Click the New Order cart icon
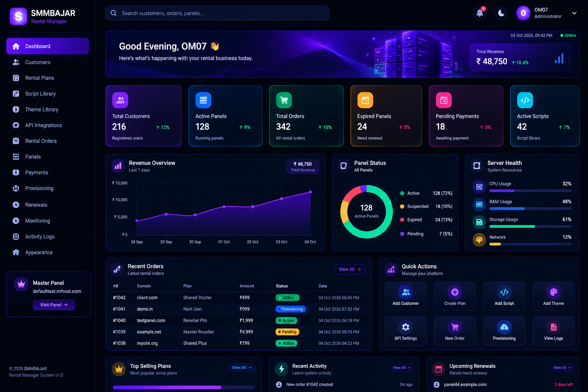 (455, 327)
